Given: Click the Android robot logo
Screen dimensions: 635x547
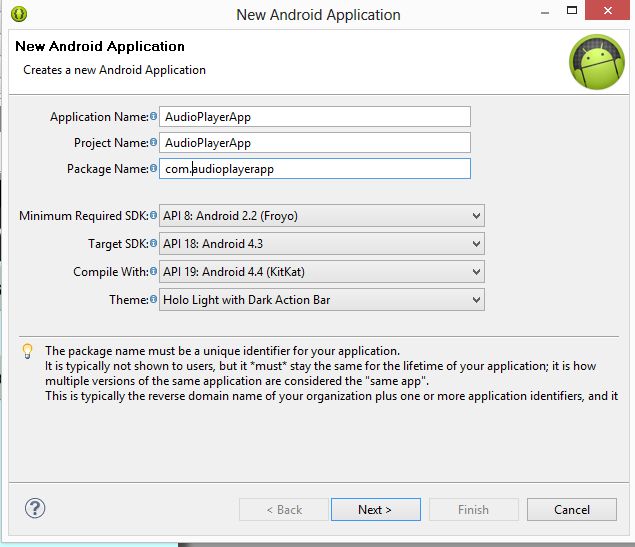Looking at the screenshot, I should (596, 61).
